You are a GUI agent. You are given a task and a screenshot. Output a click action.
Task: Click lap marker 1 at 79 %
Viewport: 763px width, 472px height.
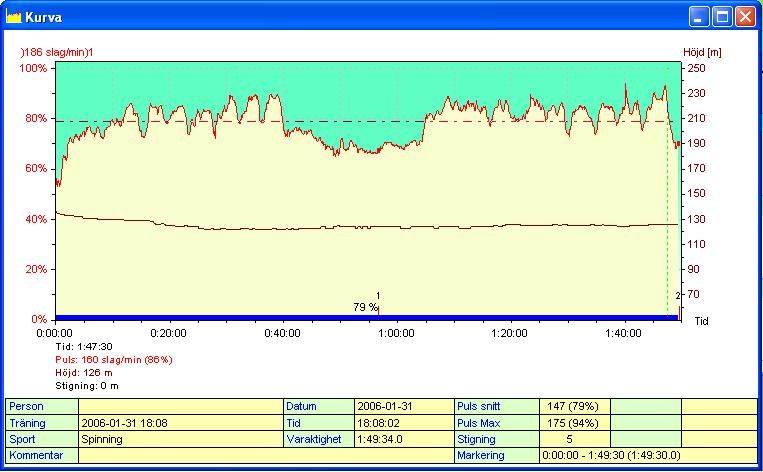378,309
